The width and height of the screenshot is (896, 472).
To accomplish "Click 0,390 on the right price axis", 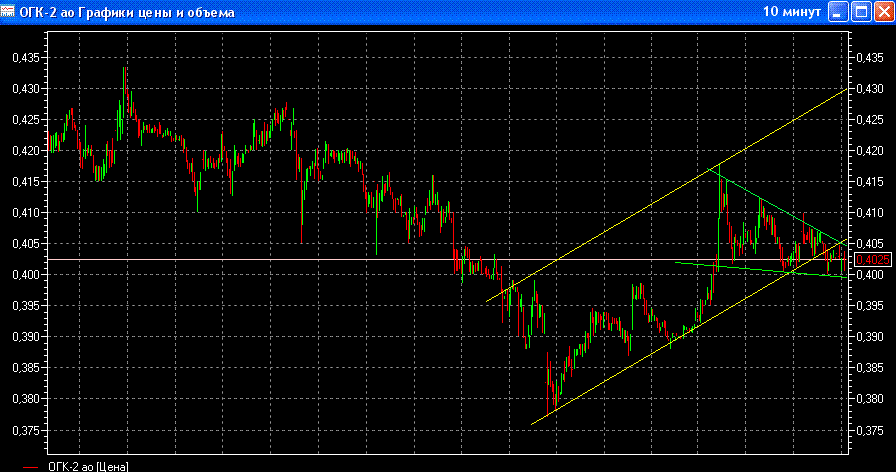I will pos(870,337).
